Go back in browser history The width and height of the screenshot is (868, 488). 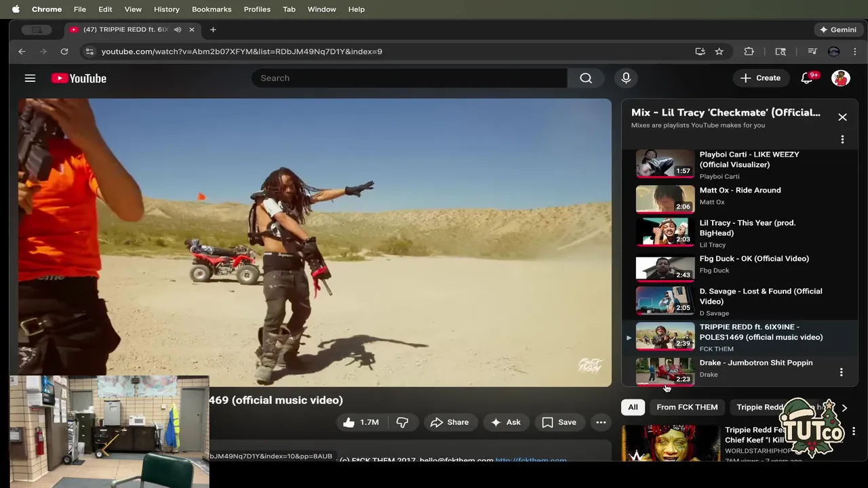click(22, 52)
